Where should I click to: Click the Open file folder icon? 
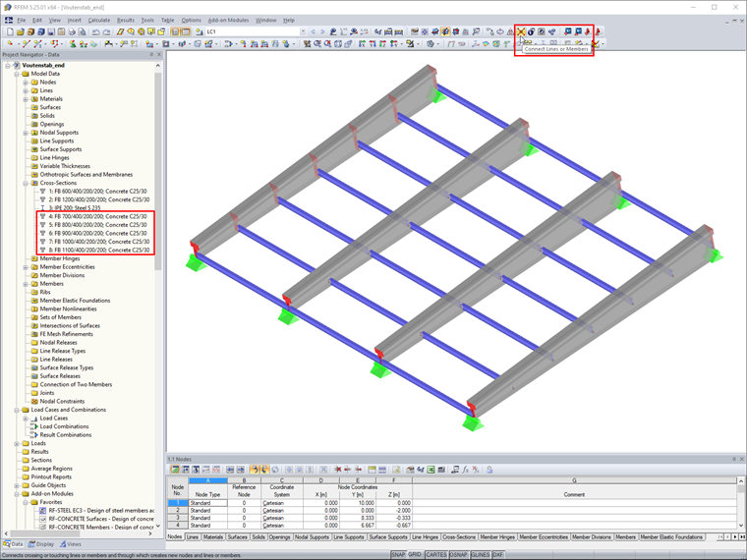(20, 31)
